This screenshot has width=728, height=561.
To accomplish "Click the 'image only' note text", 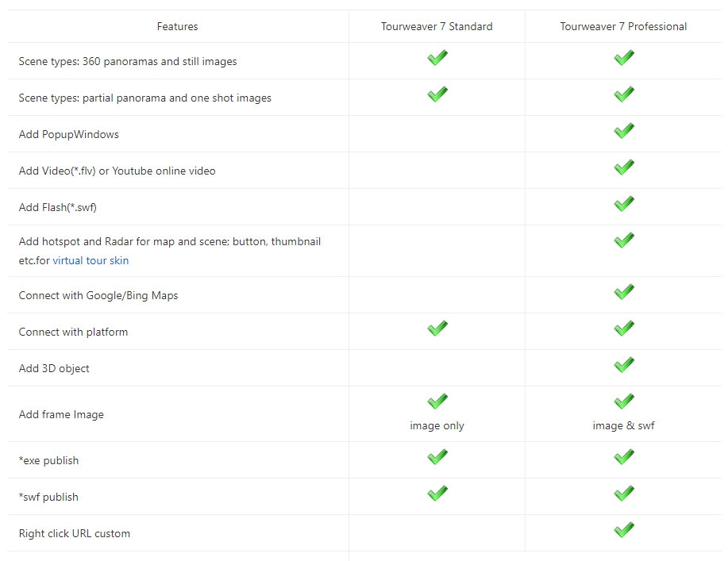I will (x=437, y=426).
